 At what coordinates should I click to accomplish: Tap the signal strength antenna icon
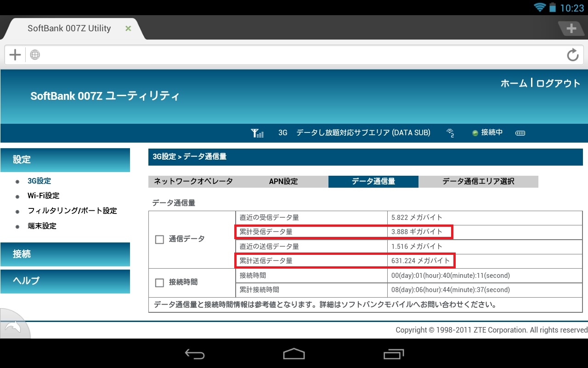pyautogui.click(x=257, y=133)
